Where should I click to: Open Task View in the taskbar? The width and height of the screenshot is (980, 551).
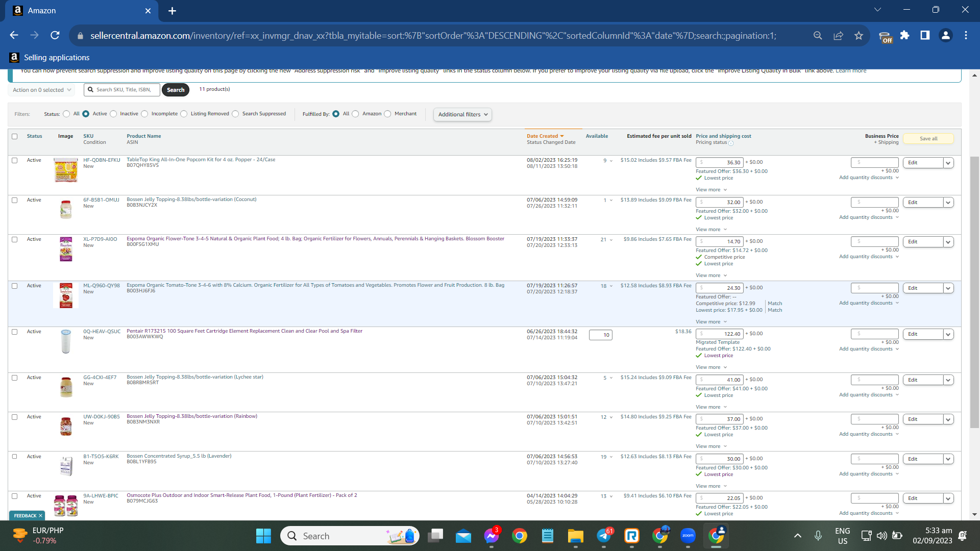tap(435, 536)
